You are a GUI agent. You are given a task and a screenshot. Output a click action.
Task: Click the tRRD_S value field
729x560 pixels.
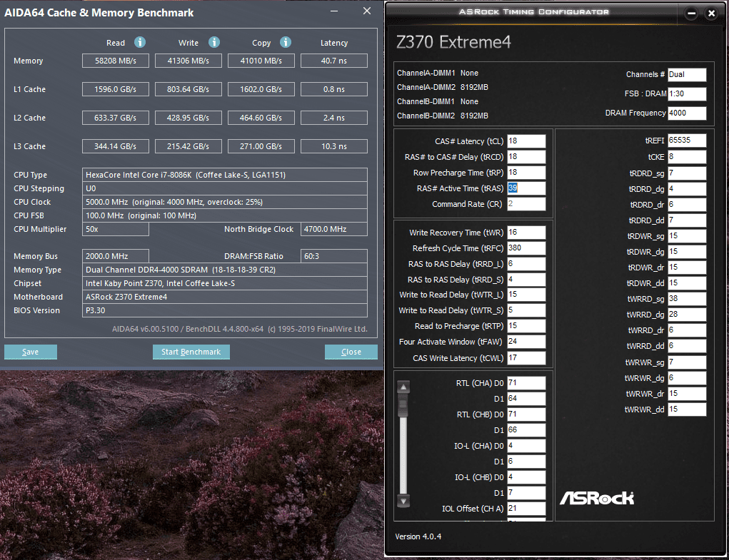click(526, 280)
